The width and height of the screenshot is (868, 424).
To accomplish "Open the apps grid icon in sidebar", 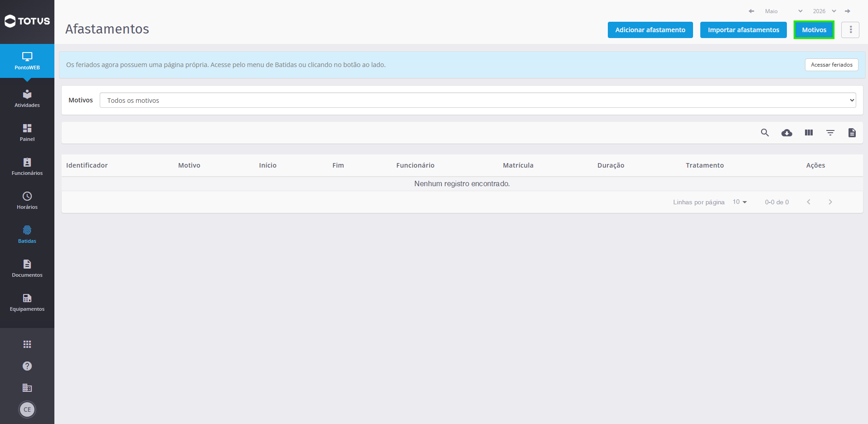I will (27, 344).
